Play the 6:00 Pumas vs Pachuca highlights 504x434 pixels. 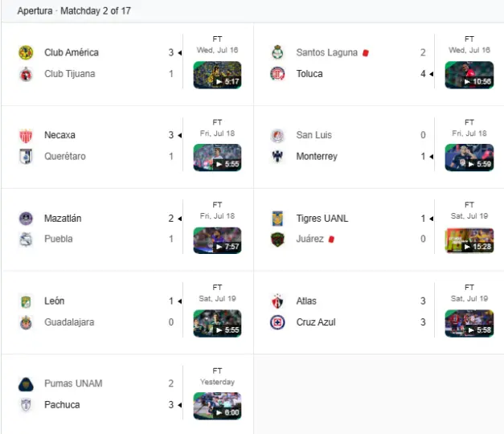(217, 406)
